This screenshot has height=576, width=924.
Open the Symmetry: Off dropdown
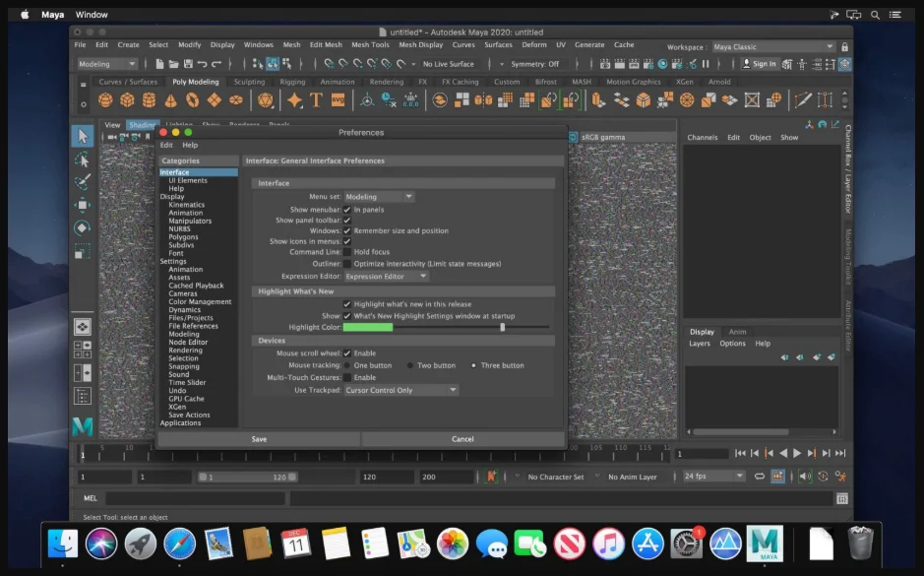[x=534, y=64]
